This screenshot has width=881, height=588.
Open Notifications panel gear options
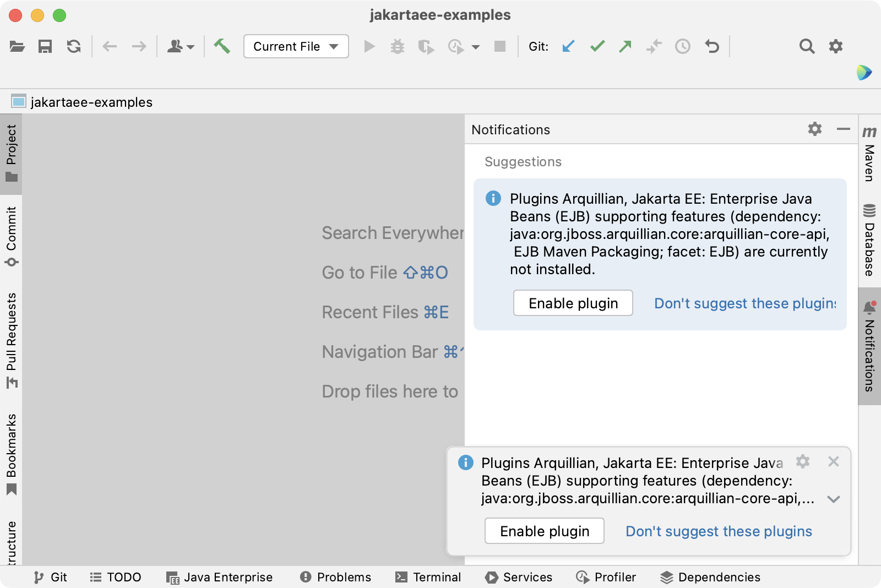[x=815, y=129]
